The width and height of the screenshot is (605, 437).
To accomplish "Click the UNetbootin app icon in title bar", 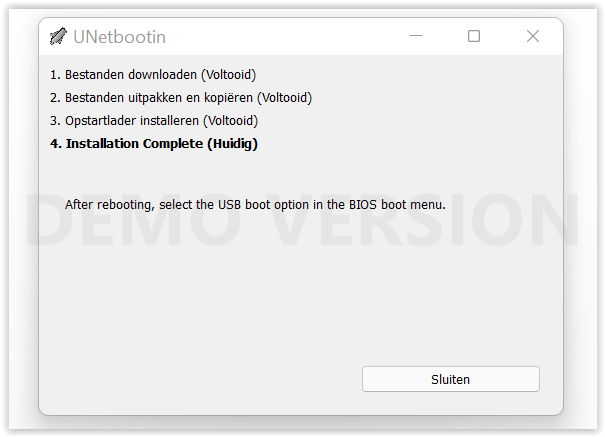I will pyautogui.click(x=58, y=37).
